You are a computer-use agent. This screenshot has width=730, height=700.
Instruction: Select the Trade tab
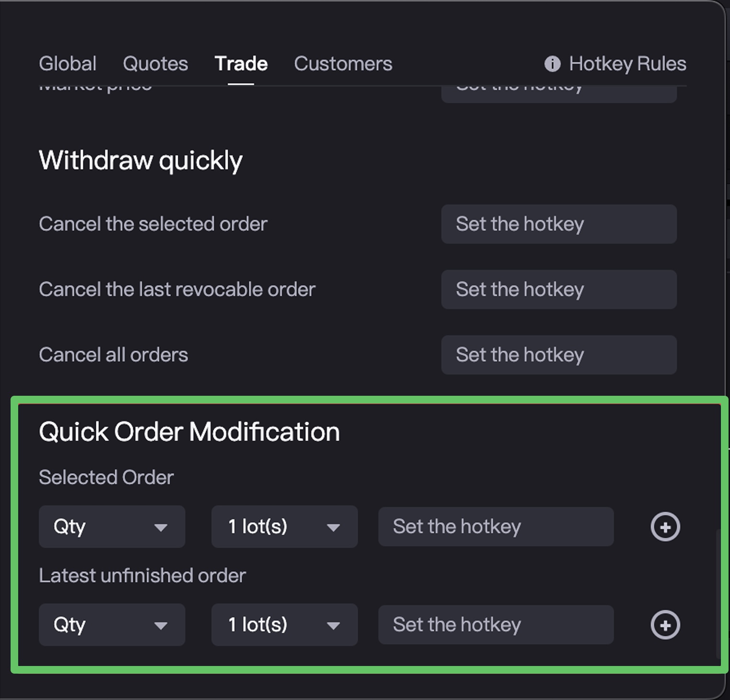241,64
